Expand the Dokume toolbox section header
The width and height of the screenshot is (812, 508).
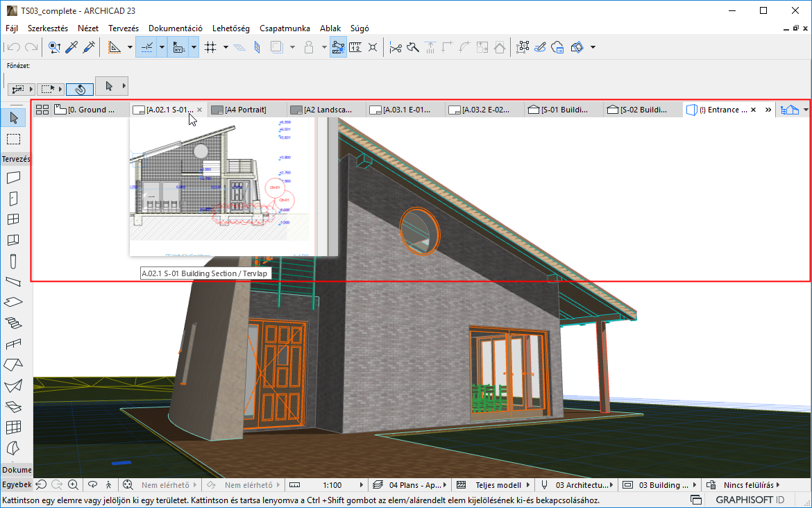tap(16, 470)
